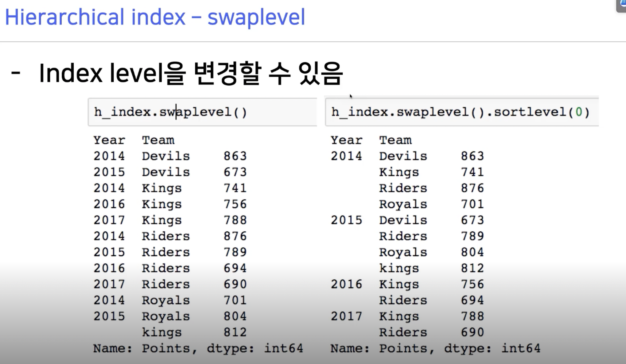Click the swaplevel().sortlevel(0) code cell
Viewport: 626px width, 364px height.
461,112
